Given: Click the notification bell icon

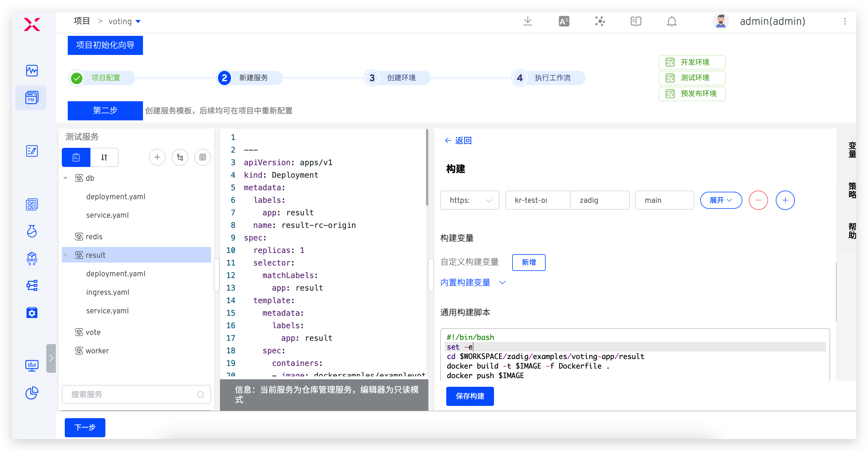Looking at the screenshot, I should point(671,22).
